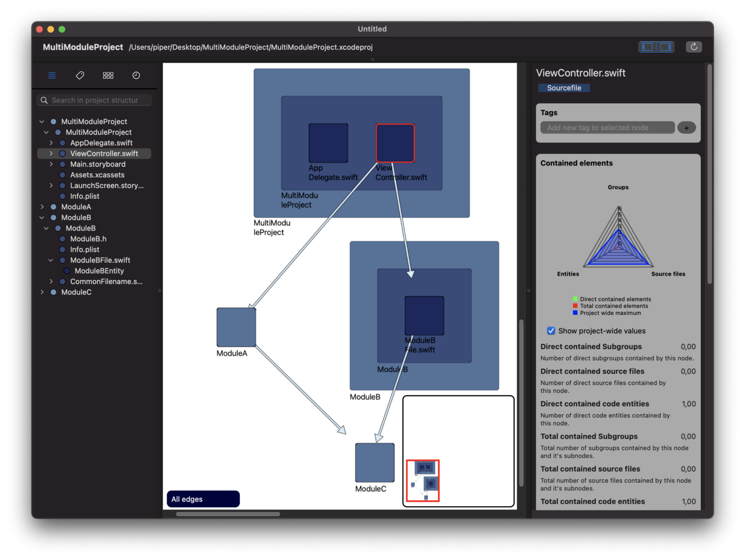Click the magnifier icon in the search field
745x560 pixels.
[x=44, y=100]
